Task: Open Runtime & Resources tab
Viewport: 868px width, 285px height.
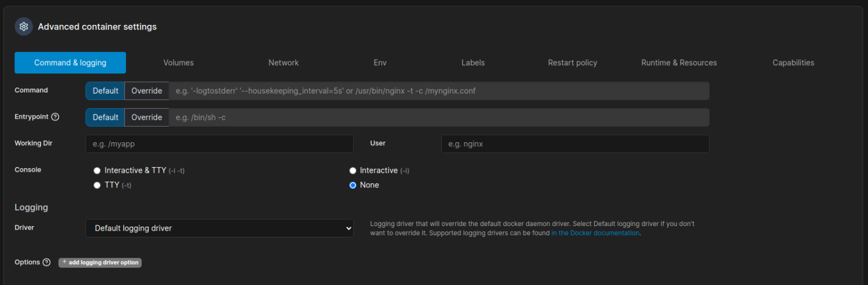Action: coord(679,62)
